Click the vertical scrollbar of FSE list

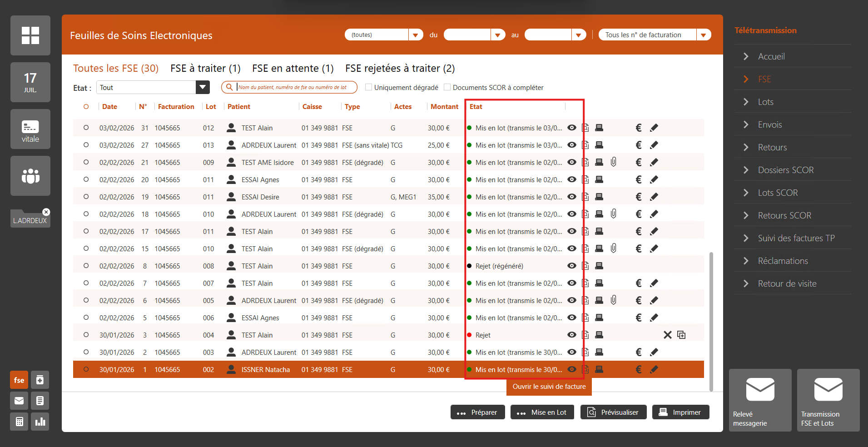pyautogui.click(x=711, y=321)
